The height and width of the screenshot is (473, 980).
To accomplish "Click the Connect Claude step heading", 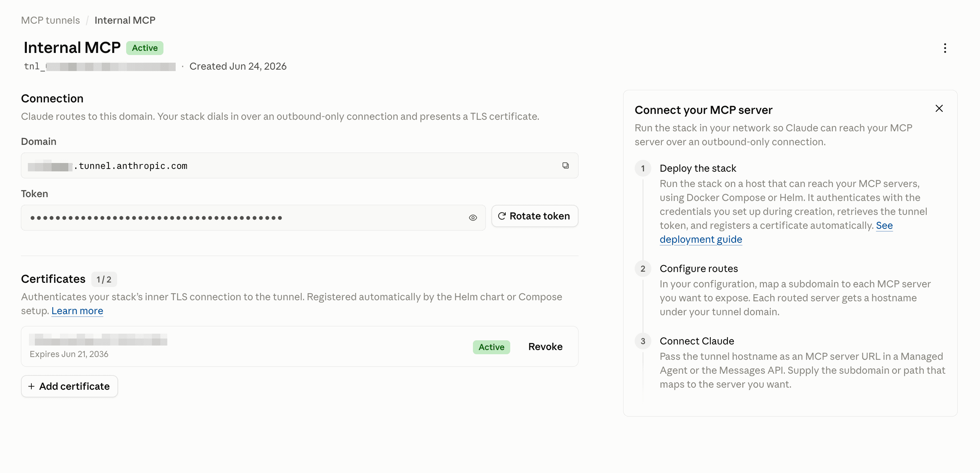I will [697, 341].
